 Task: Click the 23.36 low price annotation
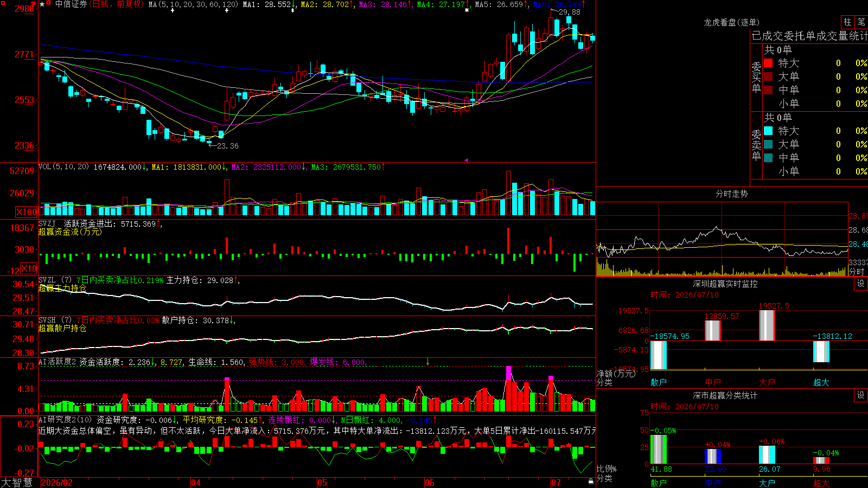[x=228, y=146]
